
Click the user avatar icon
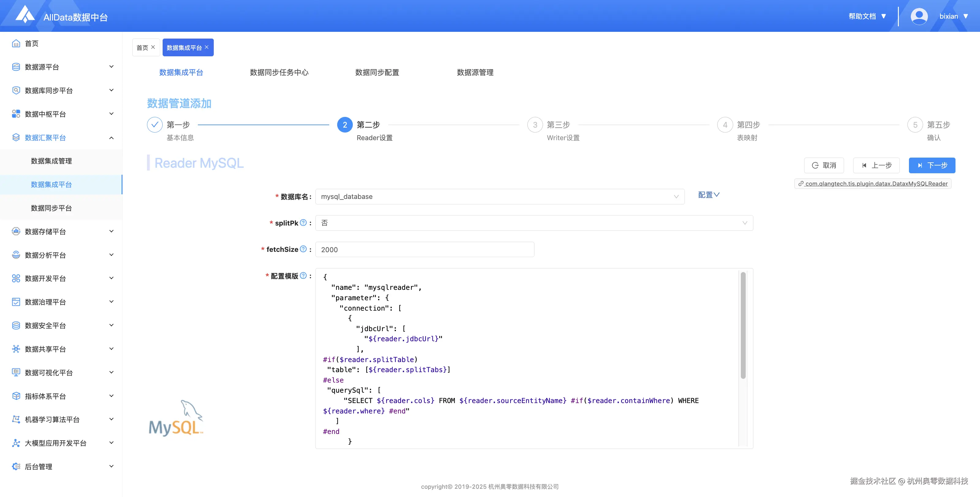tap(919, 16)
